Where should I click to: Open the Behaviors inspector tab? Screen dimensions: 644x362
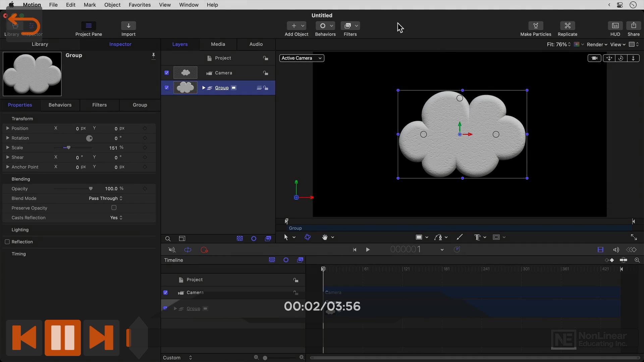[60, 105]
